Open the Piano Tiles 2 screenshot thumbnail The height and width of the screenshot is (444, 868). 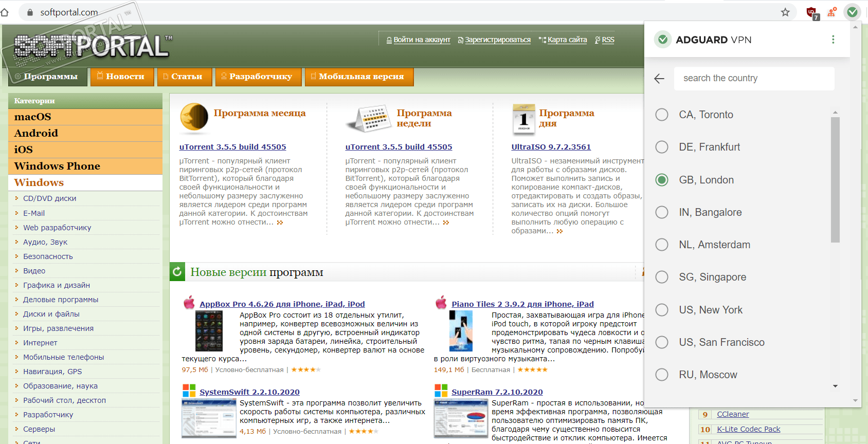461,331
